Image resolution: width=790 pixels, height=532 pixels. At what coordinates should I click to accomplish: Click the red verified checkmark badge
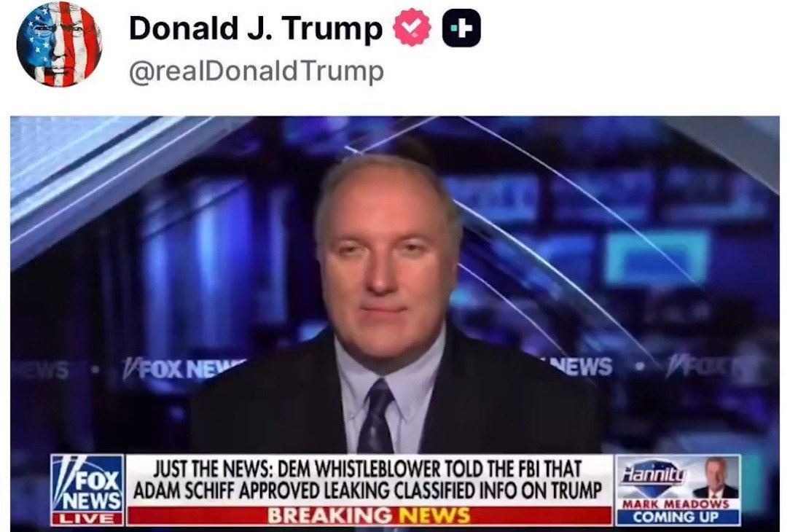(412, 28)
